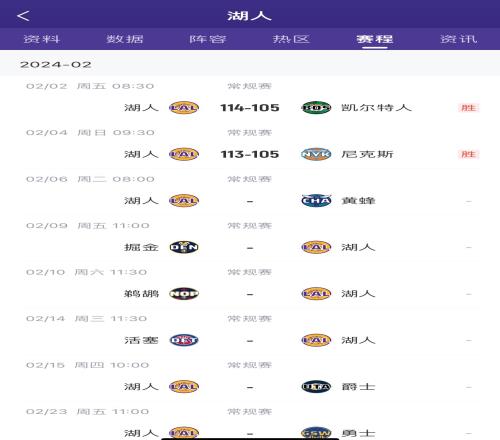
Task: Switch to the 数据 tab
Action: [125, 39]
